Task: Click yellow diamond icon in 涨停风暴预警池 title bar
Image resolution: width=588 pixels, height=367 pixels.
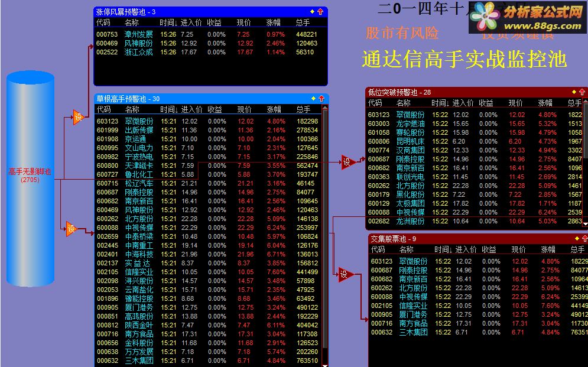Action: pos(312,12)
